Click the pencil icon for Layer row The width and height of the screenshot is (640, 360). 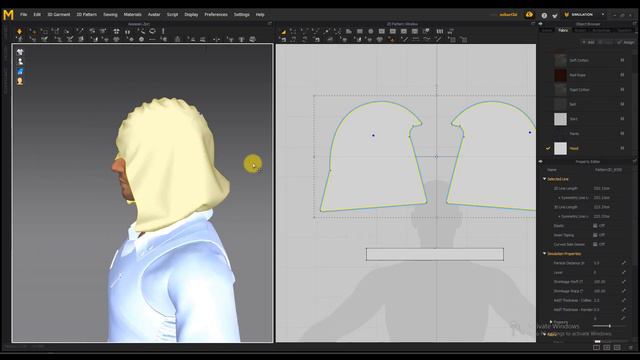click(624, 272)
